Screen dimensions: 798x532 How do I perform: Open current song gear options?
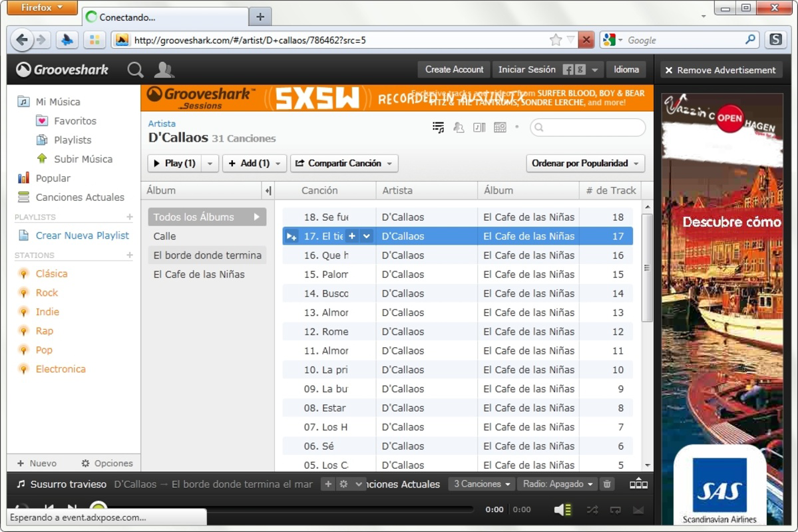click(x=344, y=484)
